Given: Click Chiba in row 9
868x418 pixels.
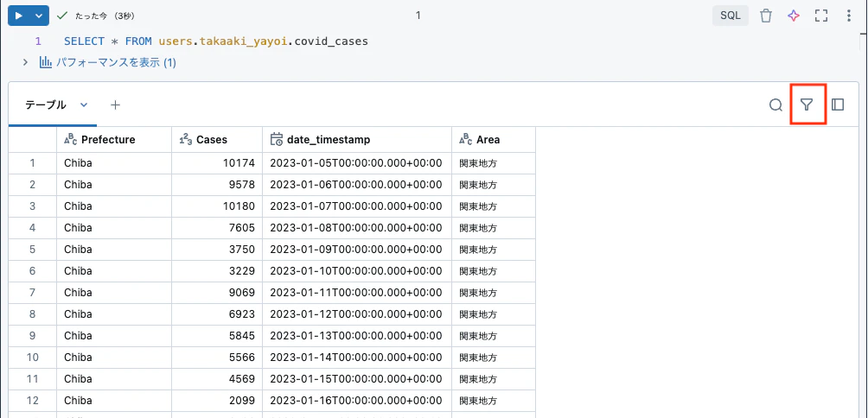Looking at the screenshot, I should (x=78, y=336).
